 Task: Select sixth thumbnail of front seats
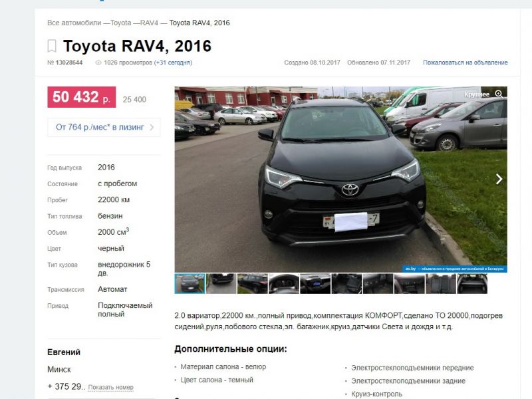pyautogui.click(x=346, y=284)
